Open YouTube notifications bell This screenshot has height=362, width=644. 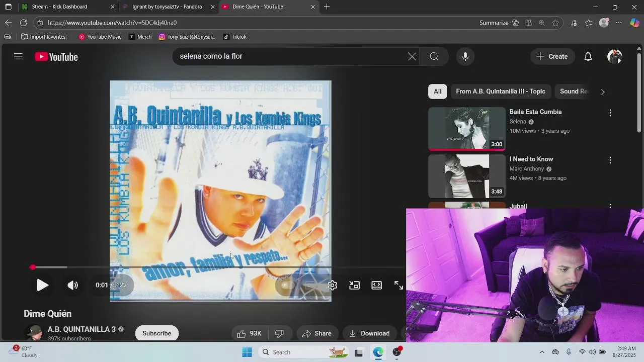(x=588, y=56)
